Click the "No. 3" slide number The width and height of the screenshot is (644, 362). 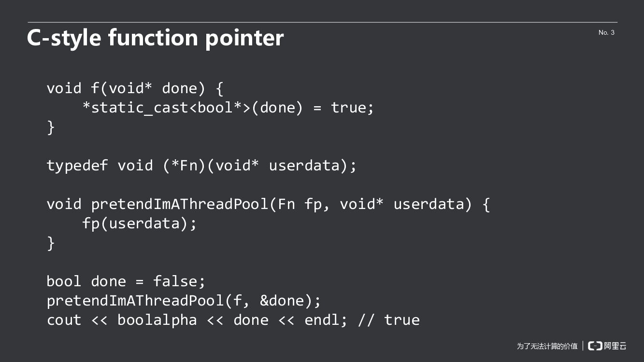pos(606,32)
